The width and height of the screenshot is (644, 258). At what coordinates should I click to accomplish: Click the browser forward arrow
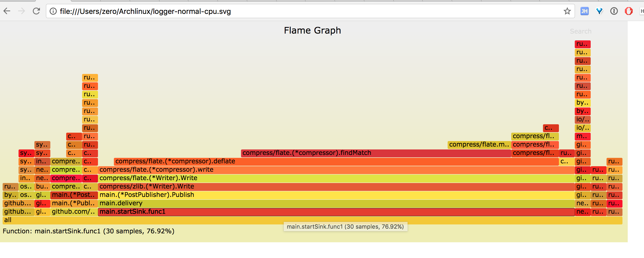(x=22, y=11)
